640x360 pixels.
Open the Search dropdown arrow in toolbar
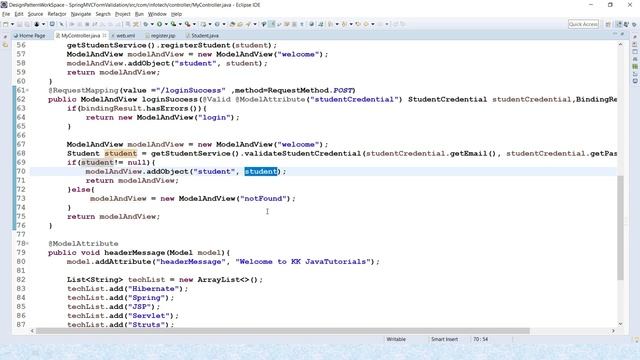point(255,24)
